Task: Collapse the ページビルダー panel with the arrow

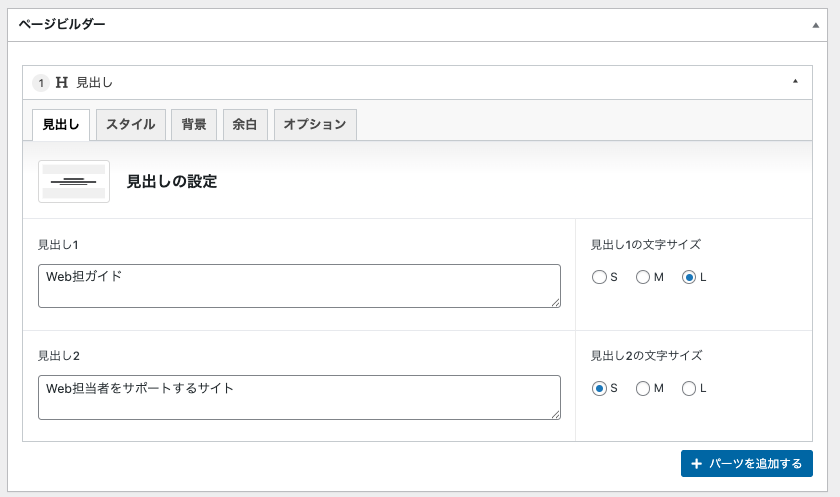Action: [816, 24]
